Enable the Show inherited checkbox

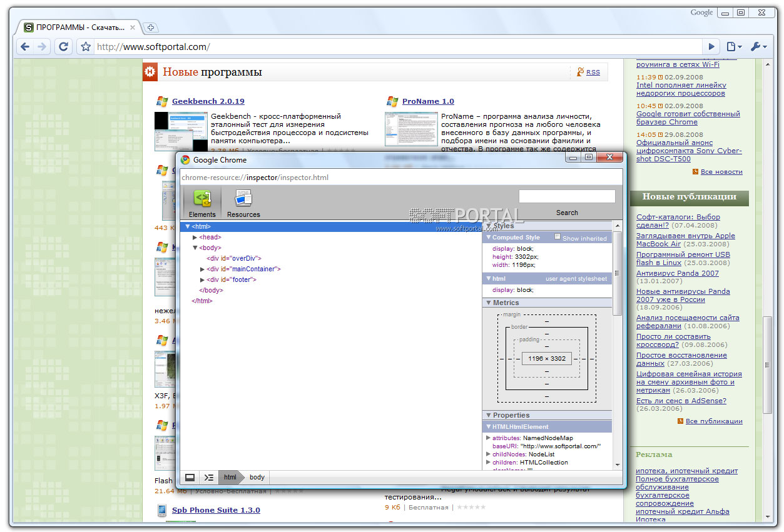coord(557,237)
